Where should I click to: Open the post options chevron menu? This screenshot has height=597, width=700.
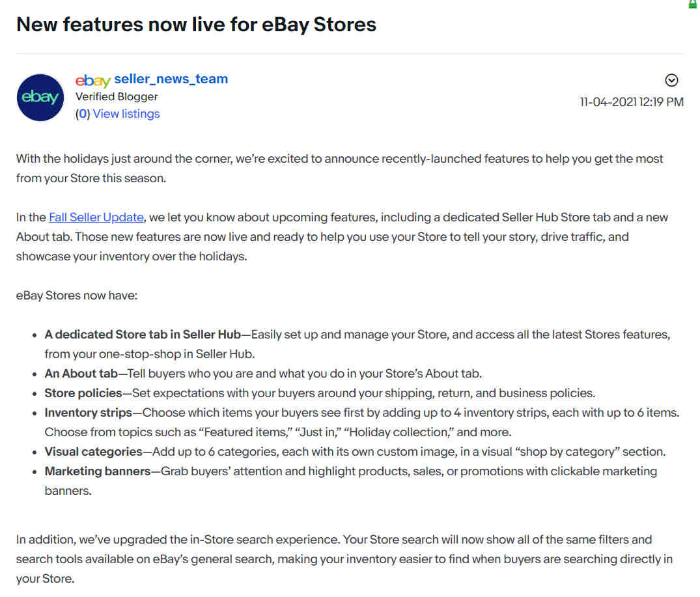[x=671, y=80]
